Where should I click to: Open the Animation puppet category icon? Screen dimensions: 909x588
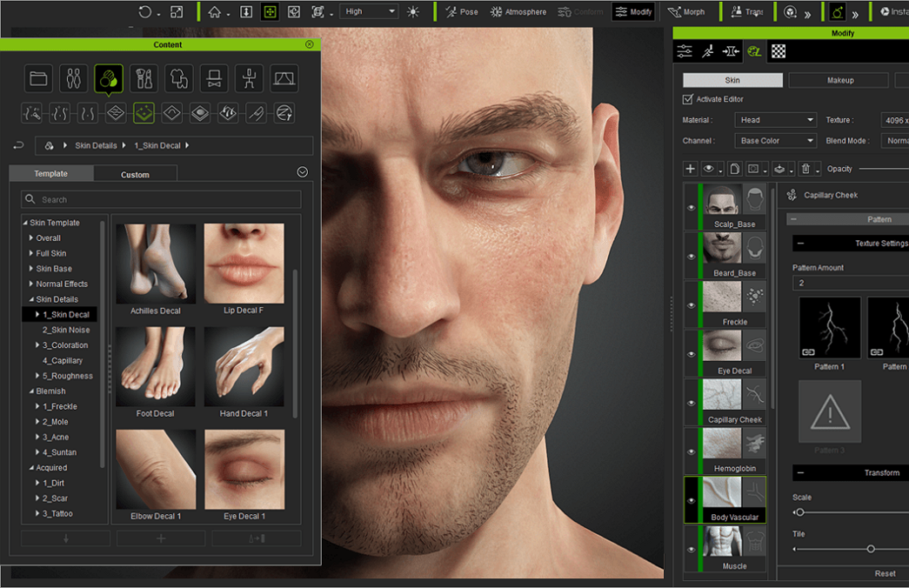(250, 78)
